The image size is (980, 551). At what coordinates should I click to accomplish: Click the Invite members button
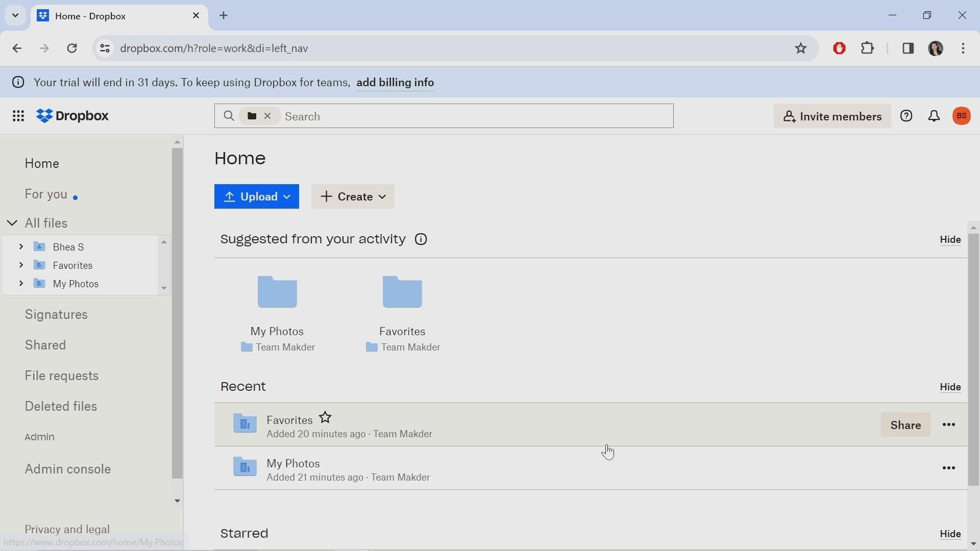(832, 116)
